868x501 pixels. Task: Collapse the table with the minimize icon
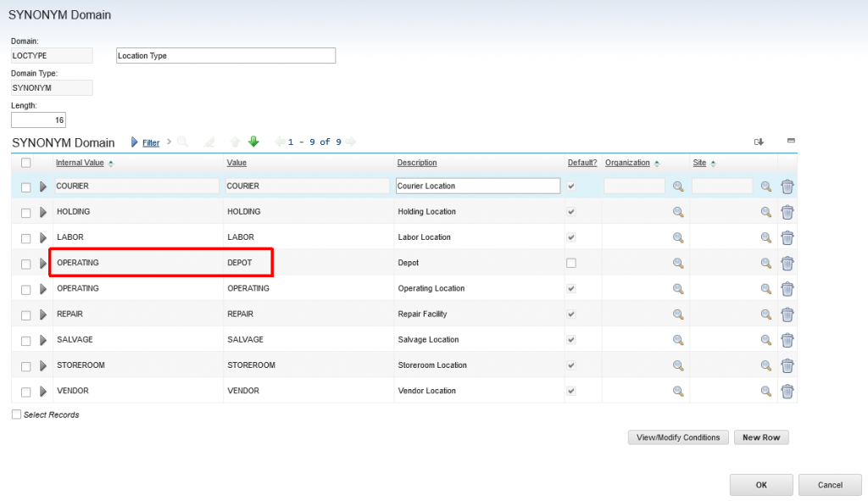(x=790, y=142)
